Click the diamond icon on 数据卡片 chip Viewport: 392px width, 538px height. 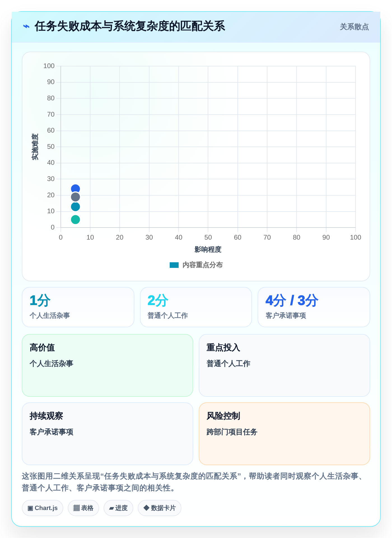146,508
